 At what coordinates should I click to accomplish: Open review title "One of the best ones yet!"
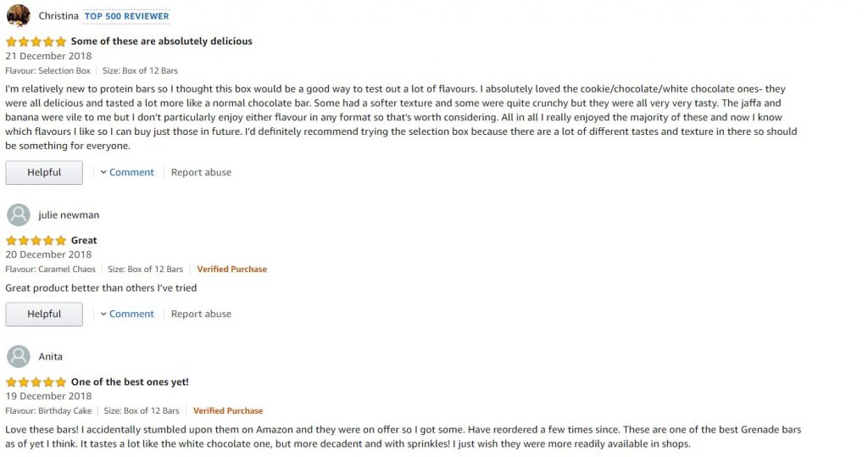tap(130, 382)
